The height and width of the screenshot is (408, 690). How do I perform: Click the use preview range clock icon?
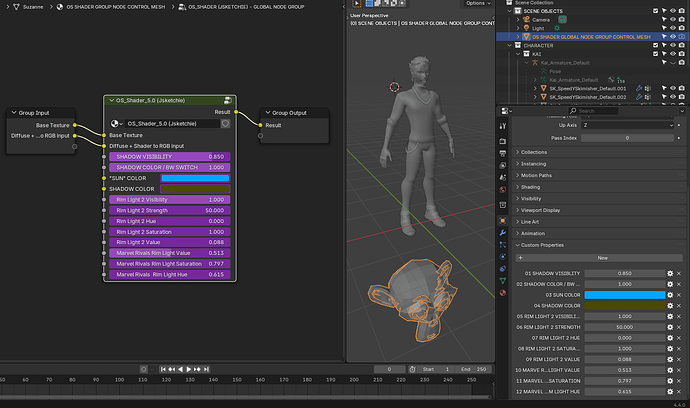[x=412, y=369]
